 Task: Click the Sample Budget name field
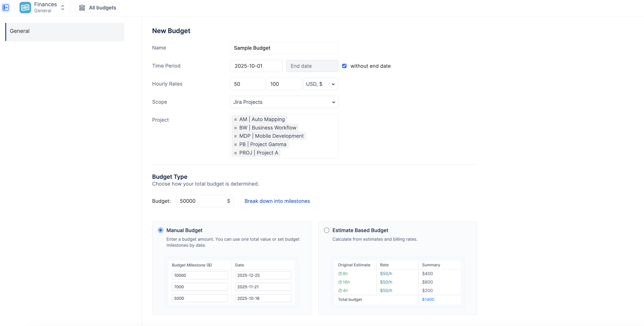pyautogui.click(x=284, y=48)
